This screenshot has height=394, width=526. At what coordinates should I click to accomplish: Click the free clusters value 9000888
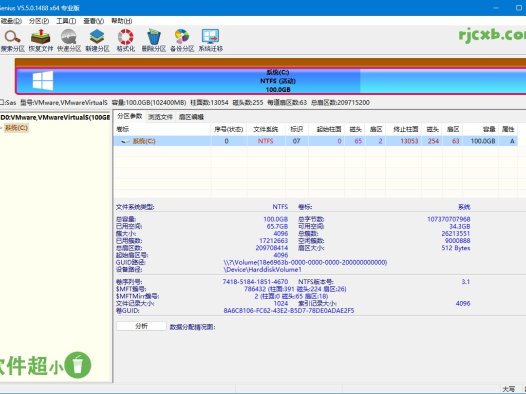458,241
